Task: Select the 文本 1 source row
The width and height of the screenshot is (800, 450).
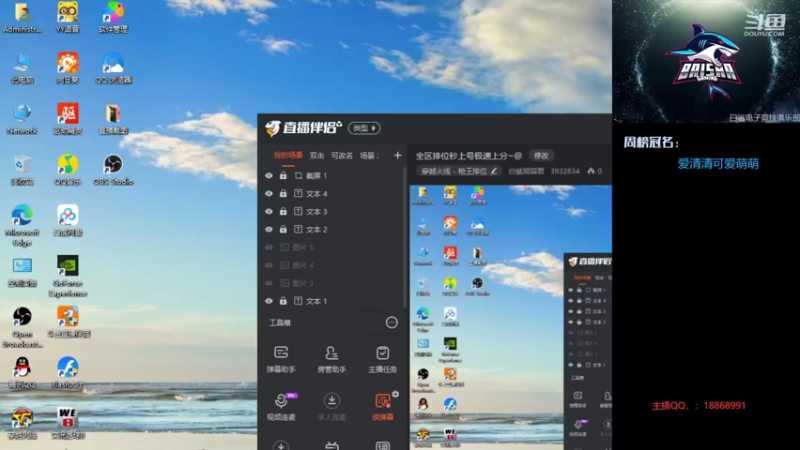Action: pyautogui.click(x=332, y=301)
